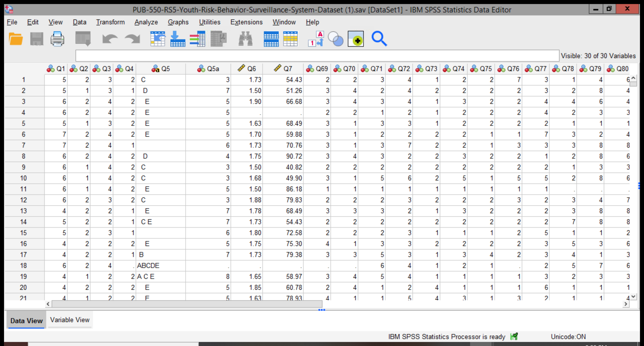Toggle the Value Labels icon
Viewport: 644px width, 346px height.
[316, 39]
